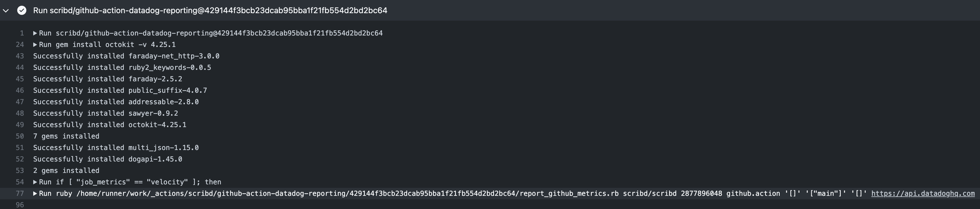Click the '7 gems installed' log line
The image size is (980, 209).
pos(66,136)
